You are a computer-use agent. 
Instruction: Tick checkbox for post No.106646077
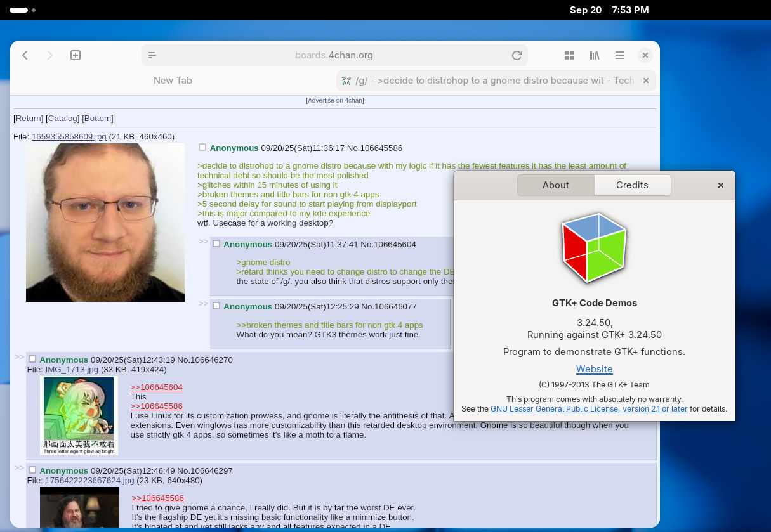click(x=216, y=306)
